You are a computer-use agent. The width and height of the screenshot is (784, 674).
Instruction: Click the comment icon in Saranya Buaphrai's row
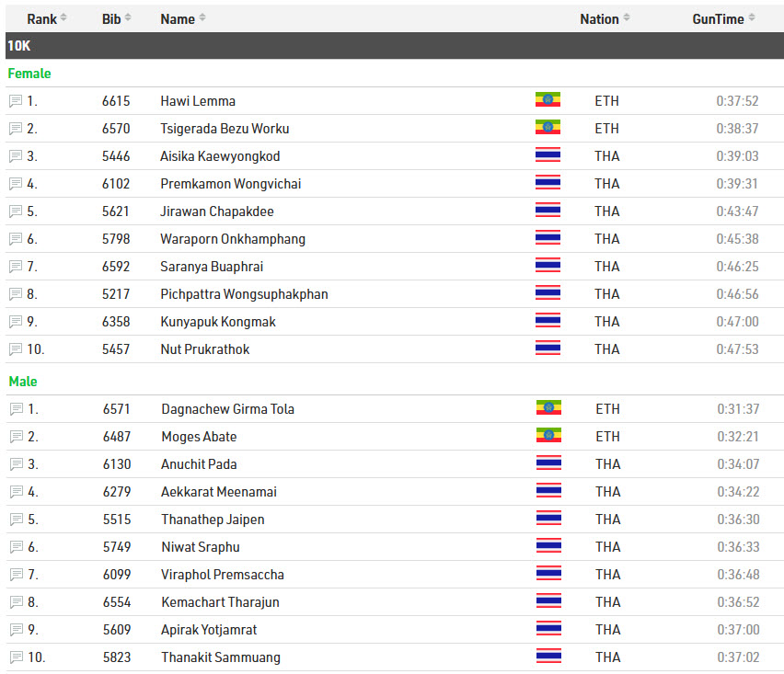[x=16, y=267]
